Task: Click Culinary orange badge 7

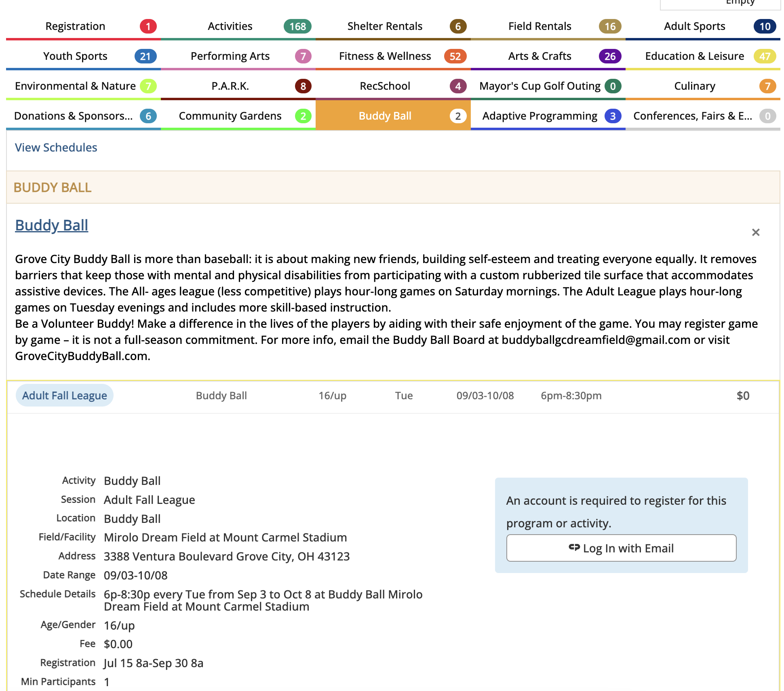Action: click(767, 86)
